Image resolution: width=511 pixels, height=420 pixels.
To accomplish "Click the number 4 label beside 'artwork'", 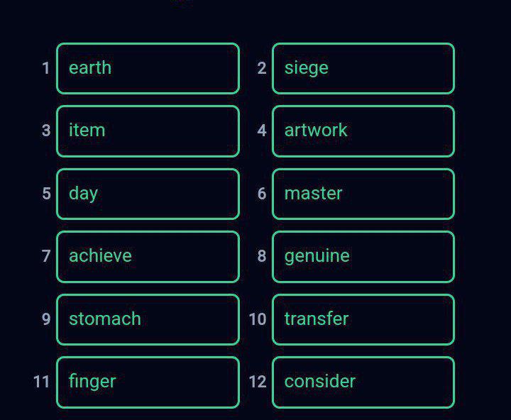I will tap(262, 131).
